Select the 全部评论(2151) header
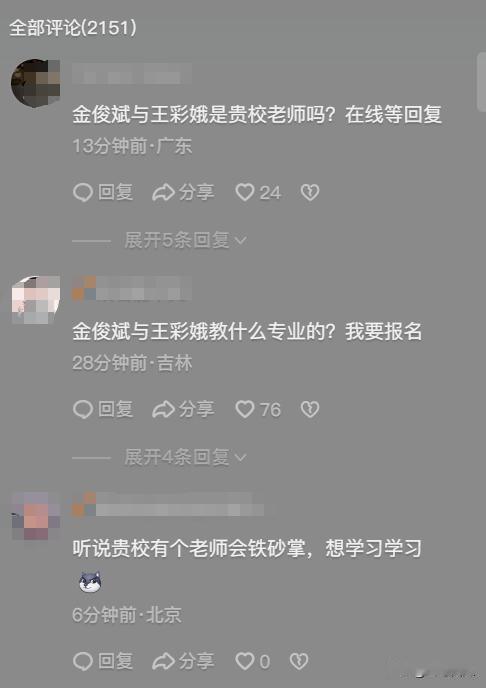 tap(73, 28)
